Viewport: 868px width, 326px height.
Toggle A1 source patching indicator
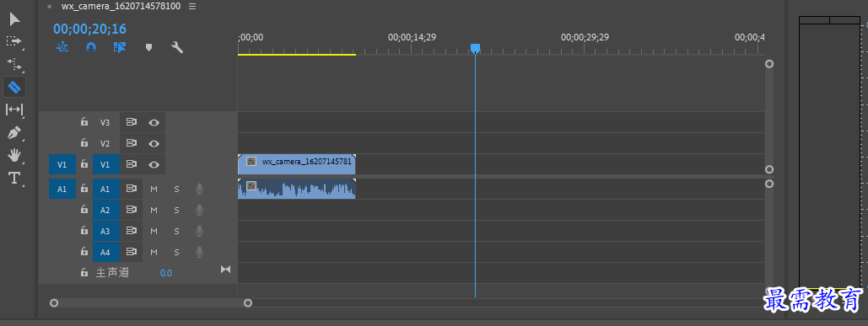62,189
